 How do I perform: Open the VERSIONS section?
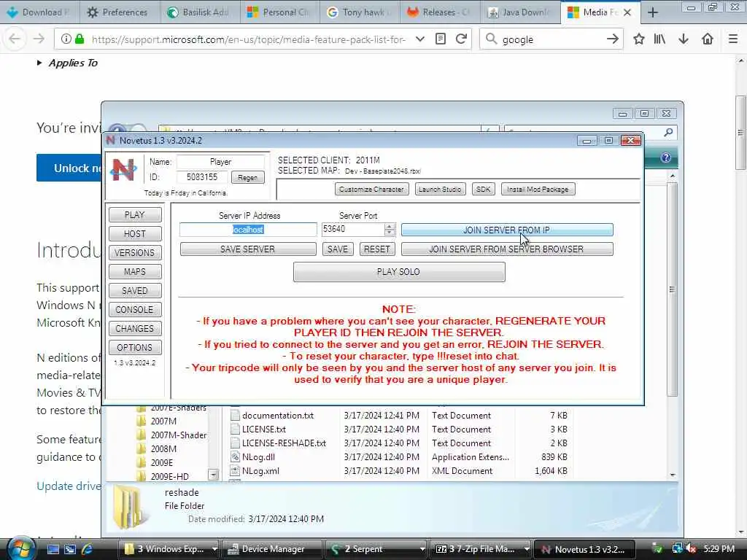[x=135, y=253]
